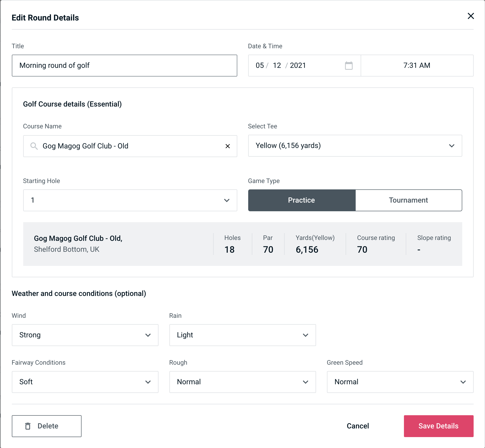Click the clear (X) icon on course name
Viewport: 485px width, 448px height.
tap(228, 146)
